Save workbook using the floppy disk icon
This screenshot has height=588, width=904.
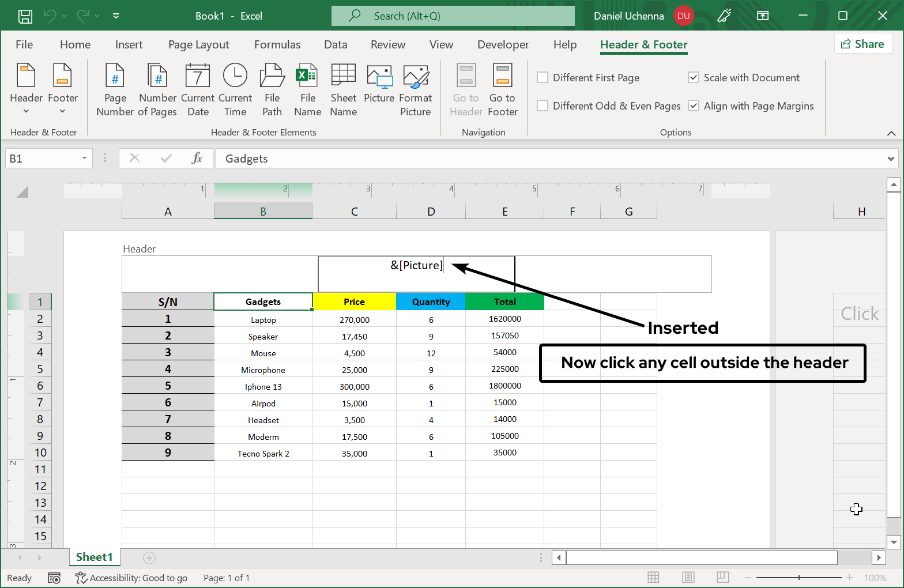click(x=25, y=16)
